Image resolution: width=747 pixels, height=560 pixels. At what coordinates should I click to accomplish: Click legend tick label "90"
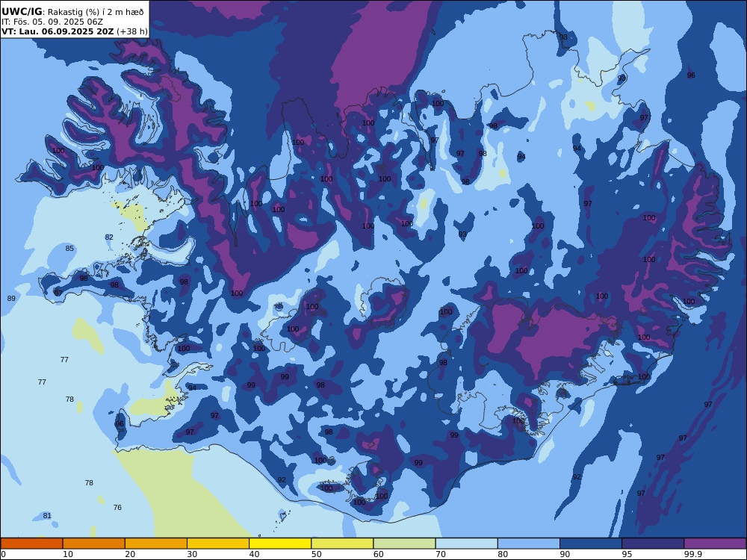click(x=565, y=554)
